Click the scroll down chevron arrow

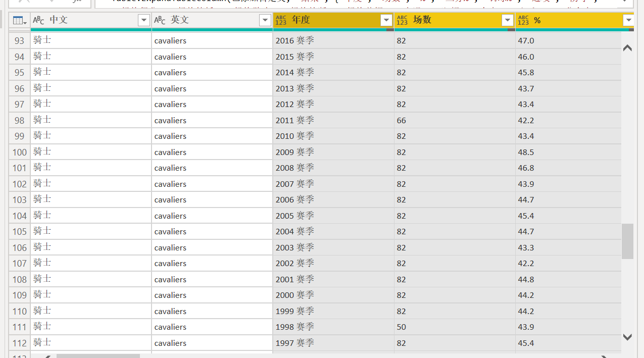627,337
